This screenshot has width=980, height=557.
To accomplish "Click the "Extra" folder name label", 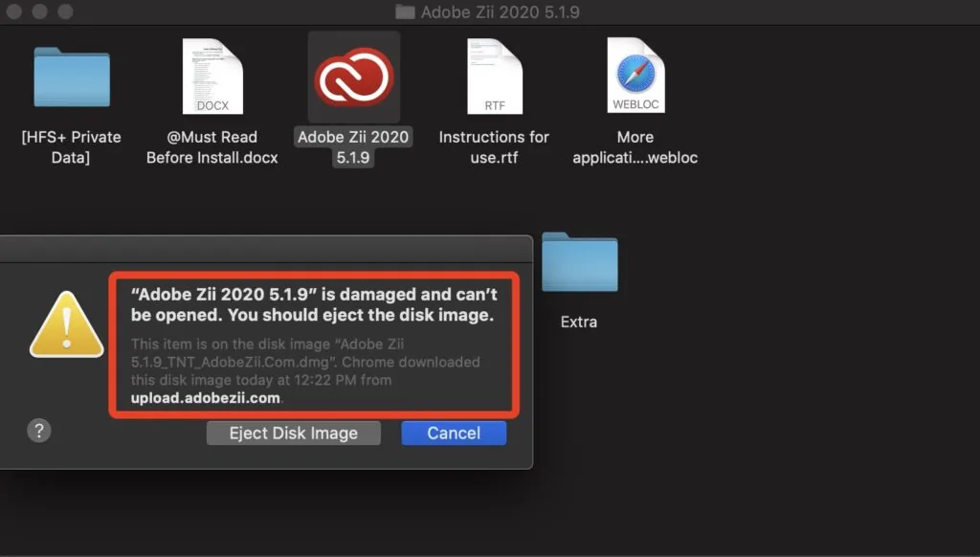I will [579, 322].
